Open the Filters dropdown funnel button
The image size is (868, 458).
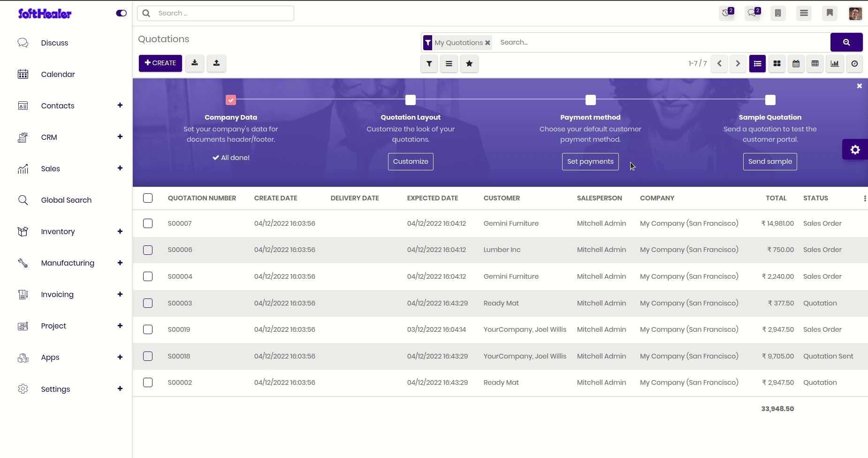tap(429, 64)
